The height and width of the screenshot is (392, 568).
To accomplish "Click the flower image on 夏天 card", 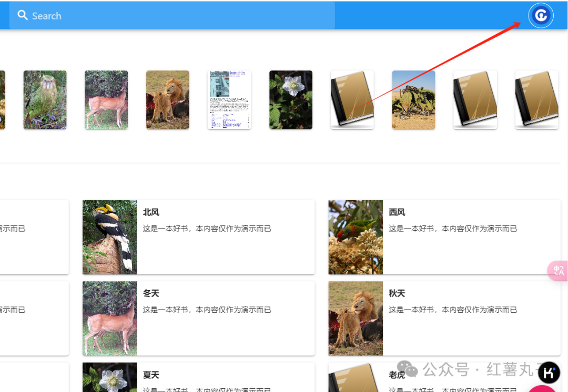I will click(110, 377).
